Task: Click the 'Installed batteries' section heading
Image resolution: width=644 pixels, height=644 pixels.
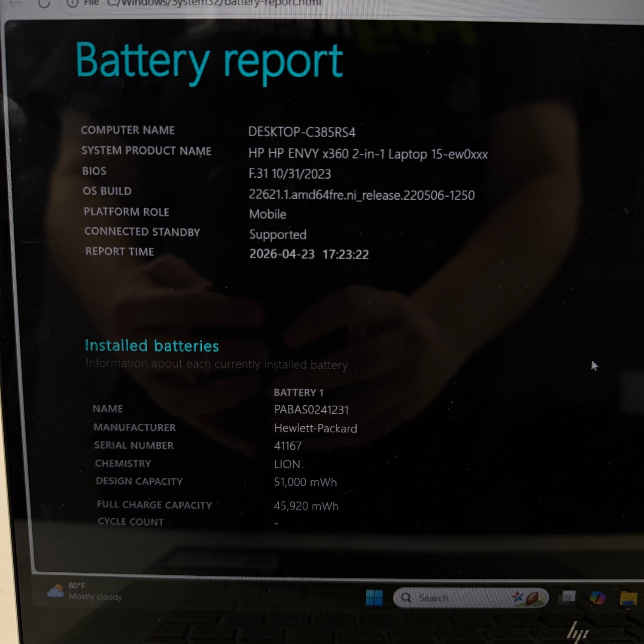Action: tap(152, 346)
